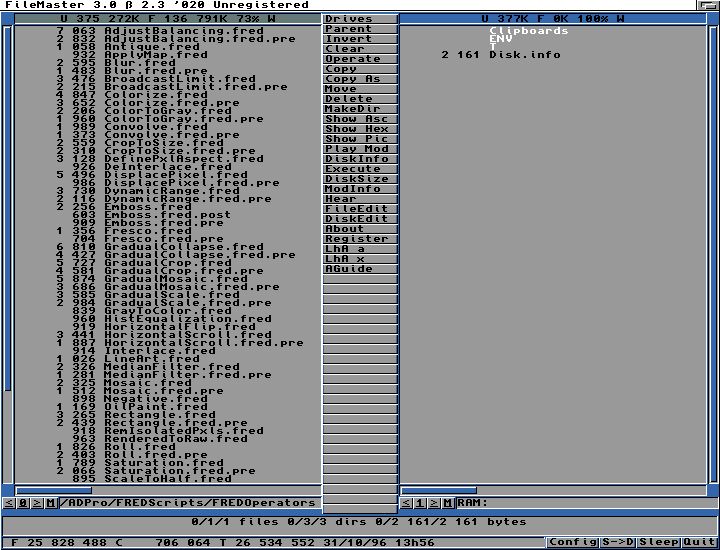Click the LhA a archive button

(x=360, y=249)
